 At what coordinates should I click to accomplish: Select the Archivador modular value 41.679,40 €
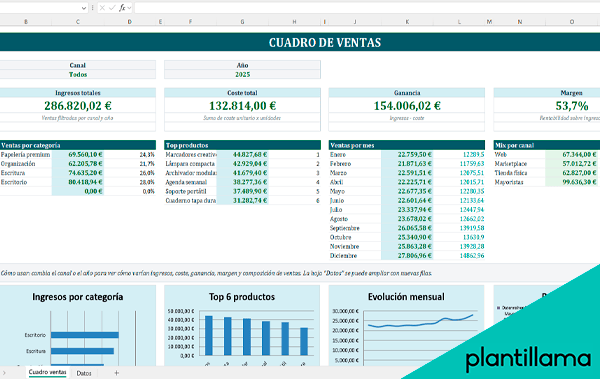242,173
